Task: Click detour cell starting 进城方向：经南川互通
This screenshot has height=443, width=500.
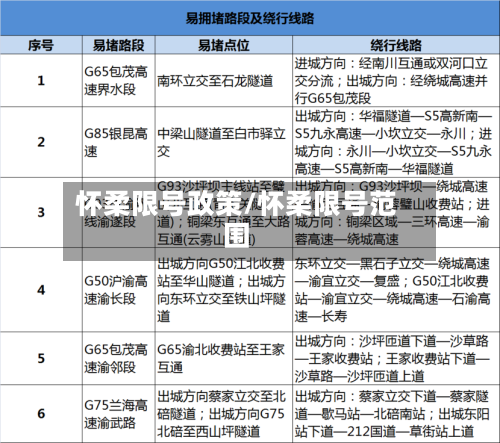Action: click(x=396, y=80)
